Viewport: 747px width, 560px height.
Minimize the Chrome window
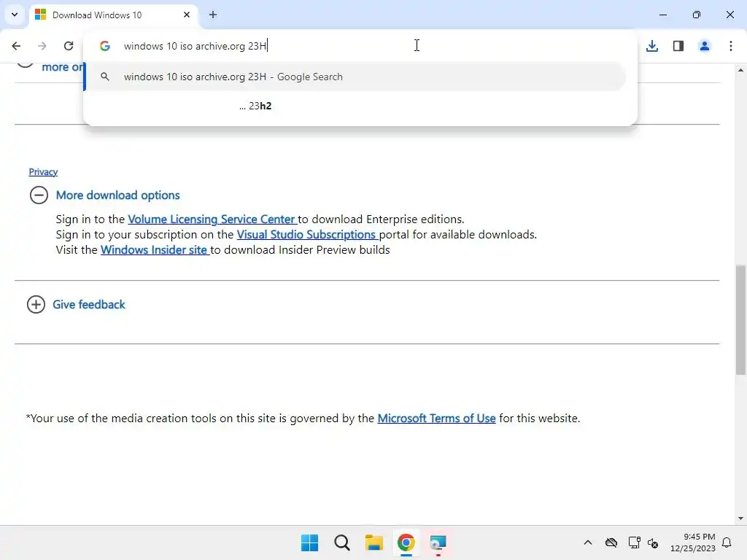(x=663, y=15)
